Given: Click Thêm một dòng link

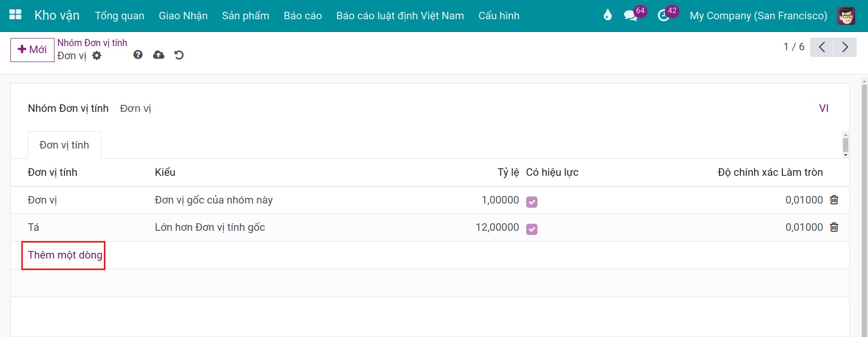Looking at the screenshot, I should coord(65,255).
